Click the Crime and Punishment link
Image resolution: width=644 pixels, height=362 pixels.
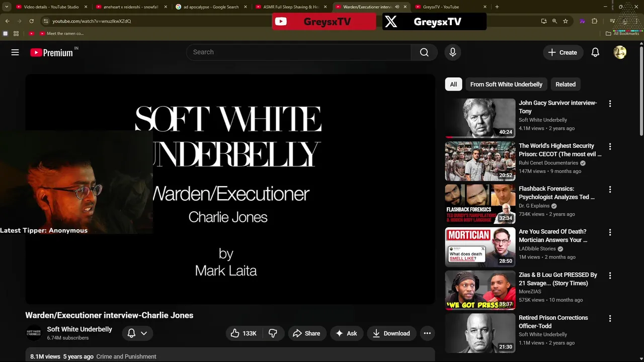[126, 356]
